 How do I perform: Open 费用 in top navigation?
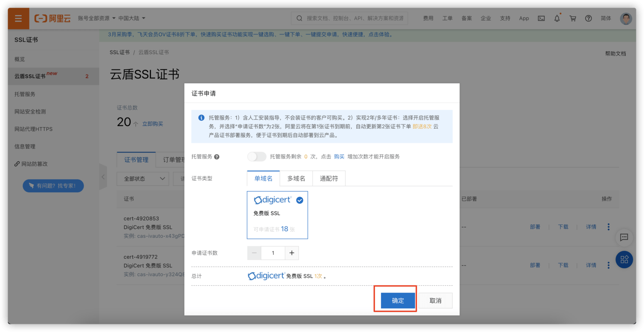[428, 19]
